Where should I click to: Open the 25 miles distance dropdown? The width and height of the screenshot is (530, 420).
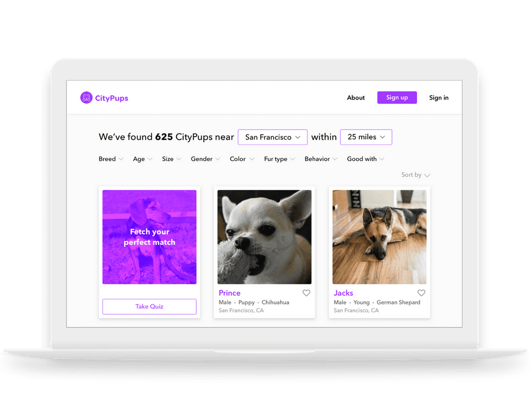click(366, 137)
